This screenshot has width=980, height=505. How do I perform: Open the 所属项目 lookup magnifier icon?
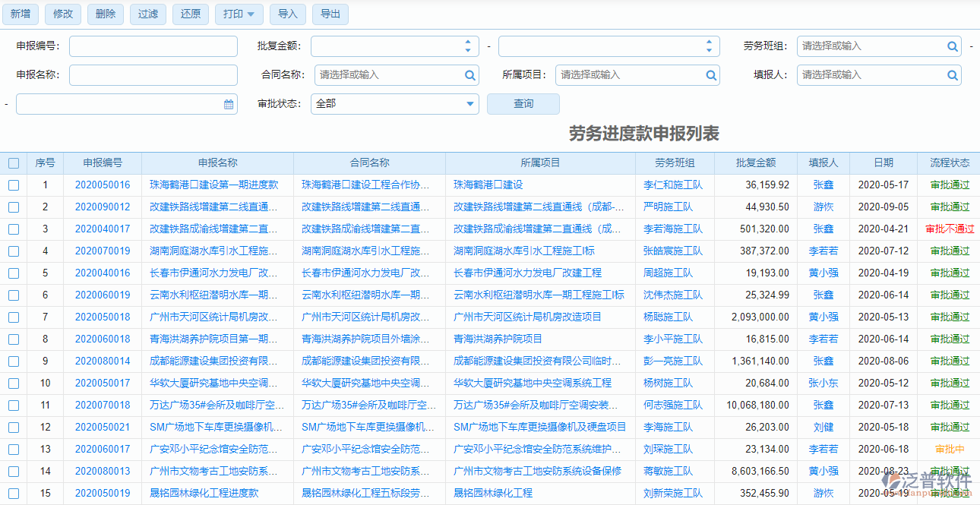tap(710, 74)
